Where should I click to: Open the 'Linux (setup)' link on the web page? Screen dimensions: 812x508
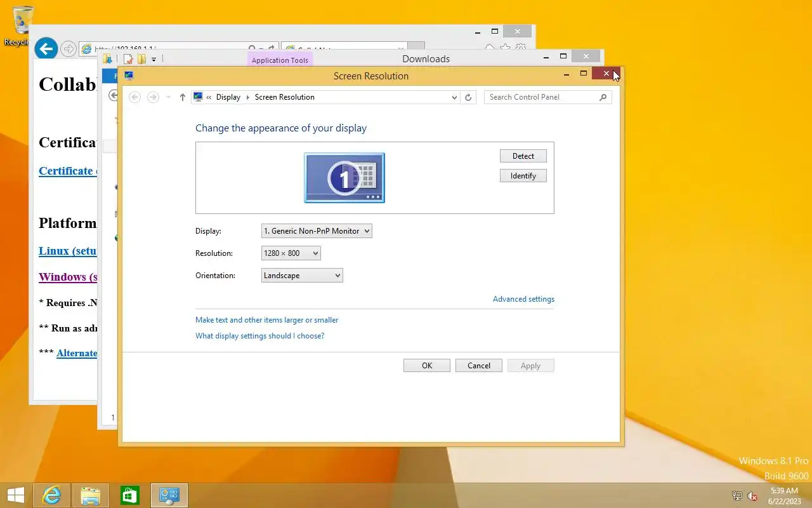tap(67, 251)
